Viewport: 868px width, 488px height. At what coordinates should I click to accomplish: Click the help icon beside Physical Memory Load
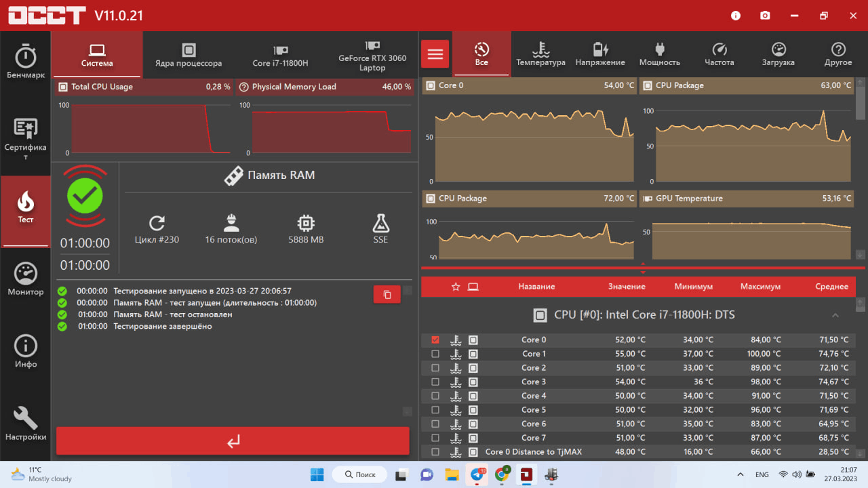pos(244,87)
